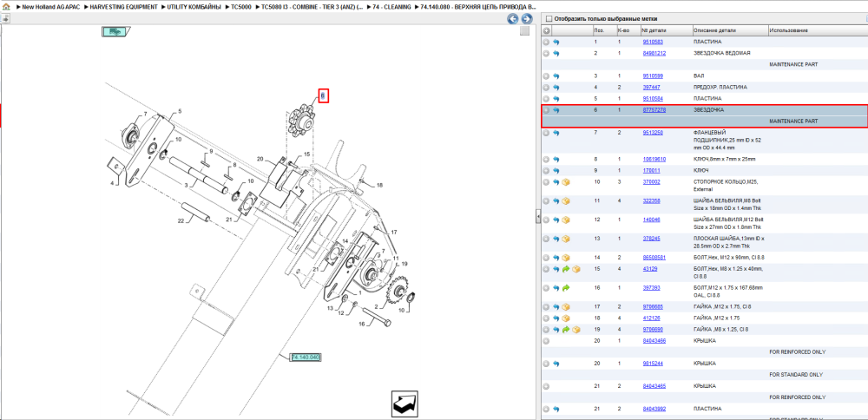Image resolution: width=868 pixels, height=420 pixels.
Task: Click the box icon for part 43129
Action: tap(575, 269)
